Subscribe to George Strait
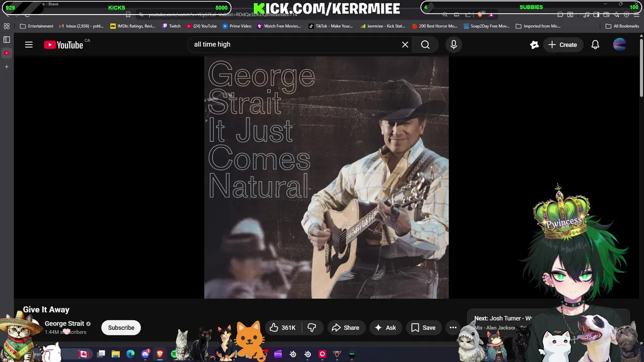Screen dimensions: 644x362 click(121, 328)
